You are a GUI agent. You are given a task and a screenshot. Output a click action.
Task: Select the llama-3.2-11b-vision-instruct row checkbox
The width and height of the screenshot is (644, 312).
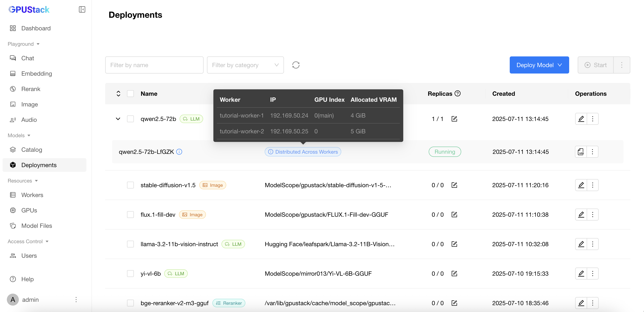coord(130,244)
